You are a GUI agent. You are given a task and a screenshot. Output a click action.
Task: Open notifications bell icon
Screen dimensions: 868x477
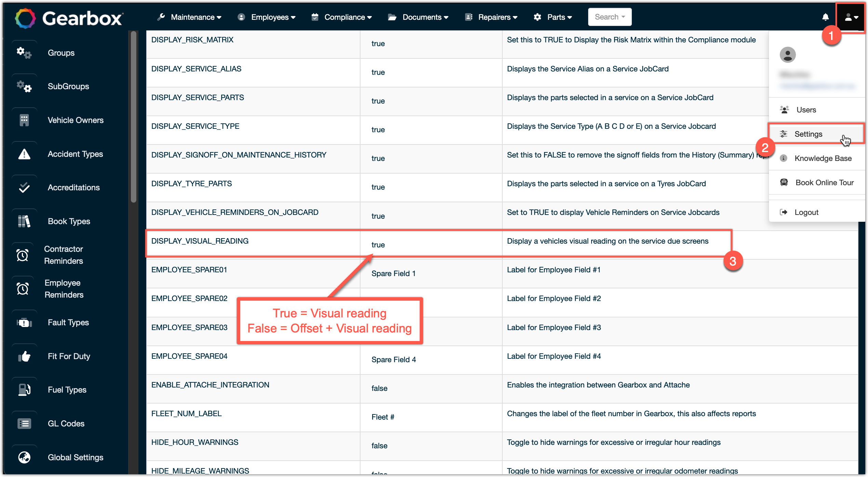[826, 17]
